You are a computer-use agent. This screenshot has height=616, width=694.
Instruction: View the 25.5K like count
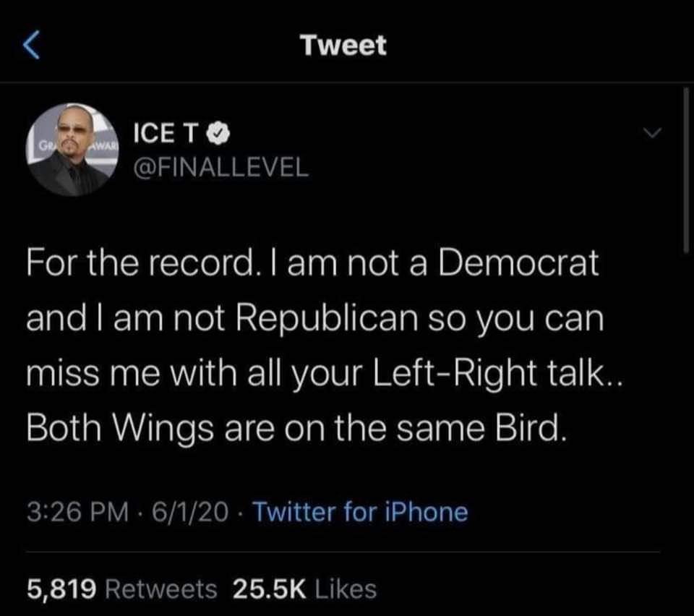[267, 589]
